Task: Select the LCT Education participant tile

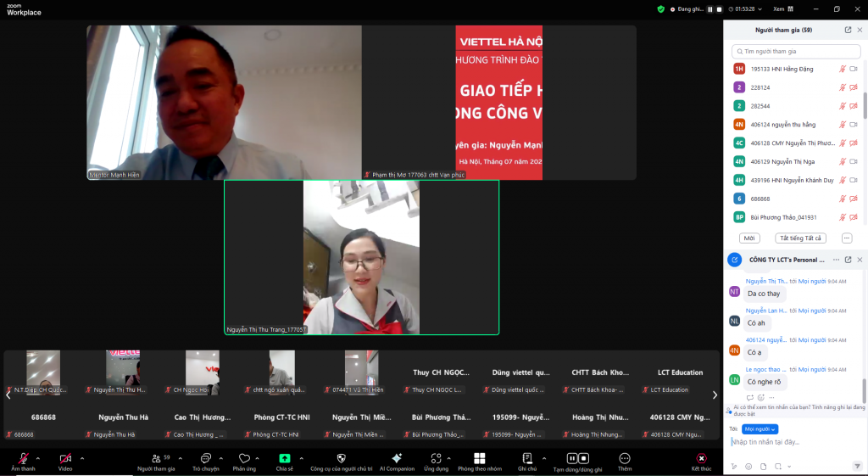Action: (x=681, y=373)
